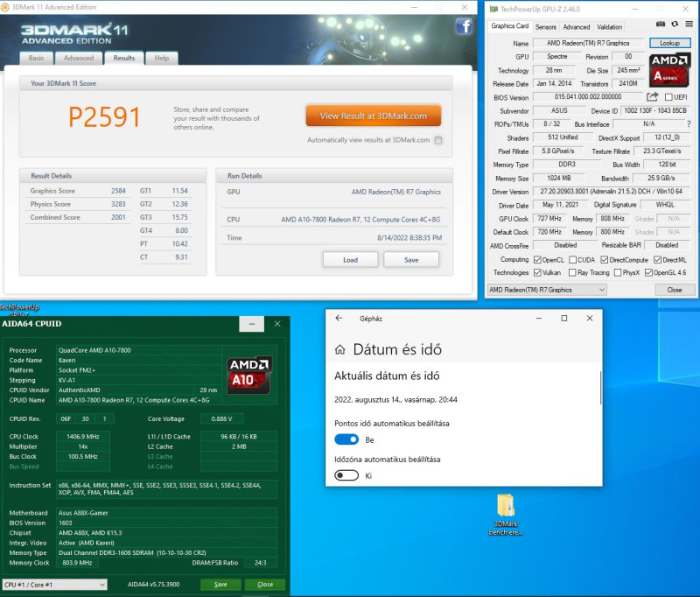The width and height of the screenshot is (700, 597).
Task: Click the 3DMark 11 title bar app icon
Action: [5, 7]
